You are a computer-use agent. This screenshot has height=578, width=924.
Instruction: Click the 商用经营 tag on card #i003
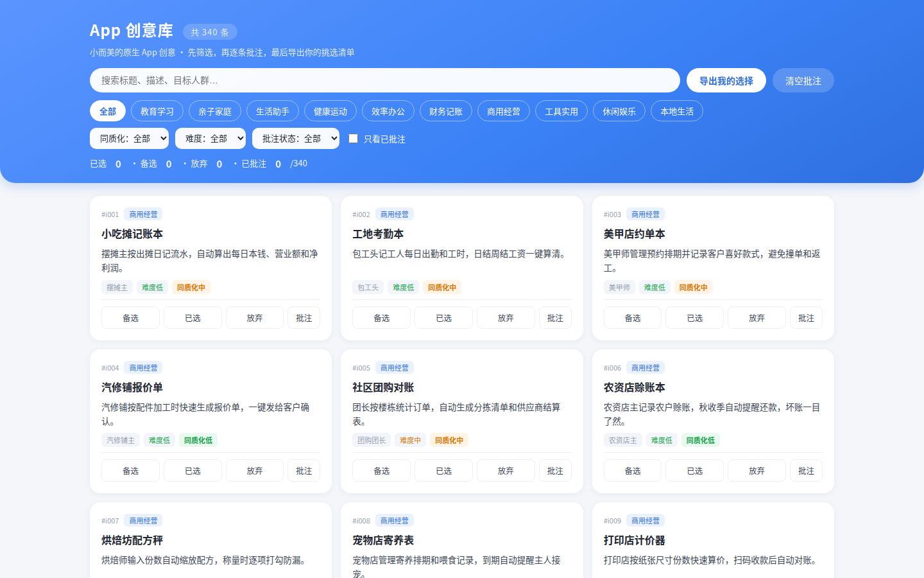click(646, 215)
